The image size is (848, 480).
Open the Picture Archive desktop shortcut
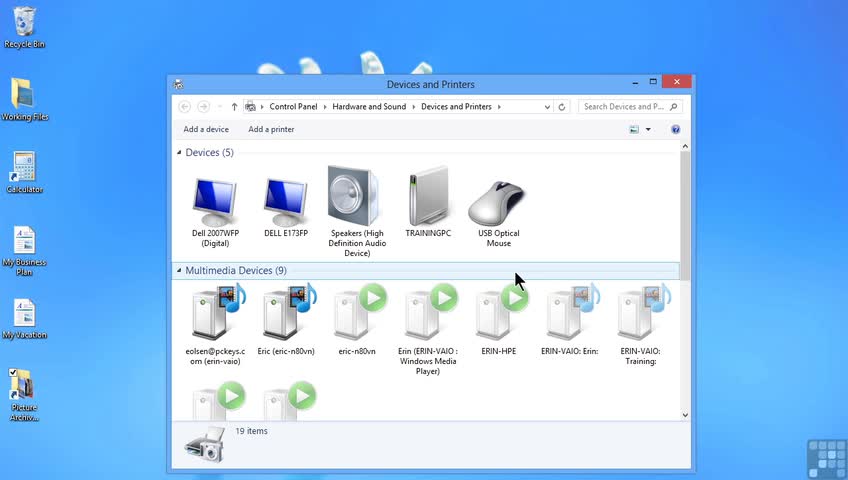click(24, 395)
